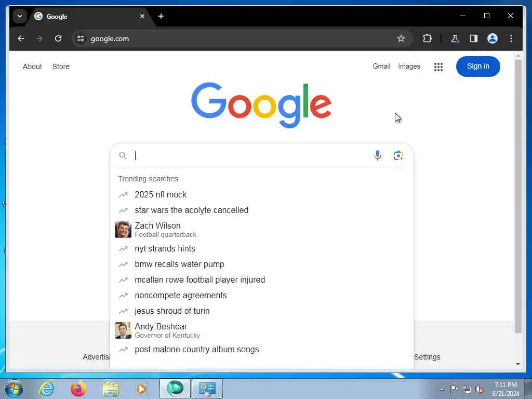
Task: Select 'nyt strands hints' suggestion
Action: [262, 249]
